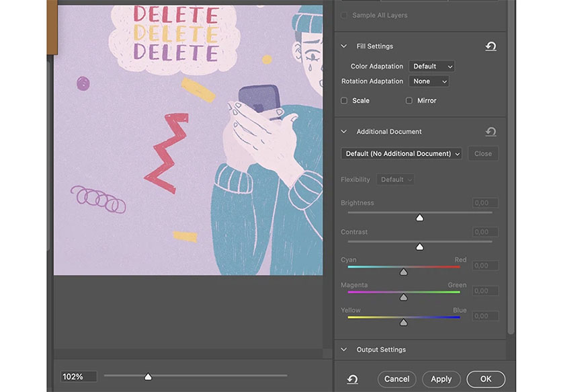Collapse the Fill Settings section
The width and height of the screenshot is (588, 392).
point(344,46)
